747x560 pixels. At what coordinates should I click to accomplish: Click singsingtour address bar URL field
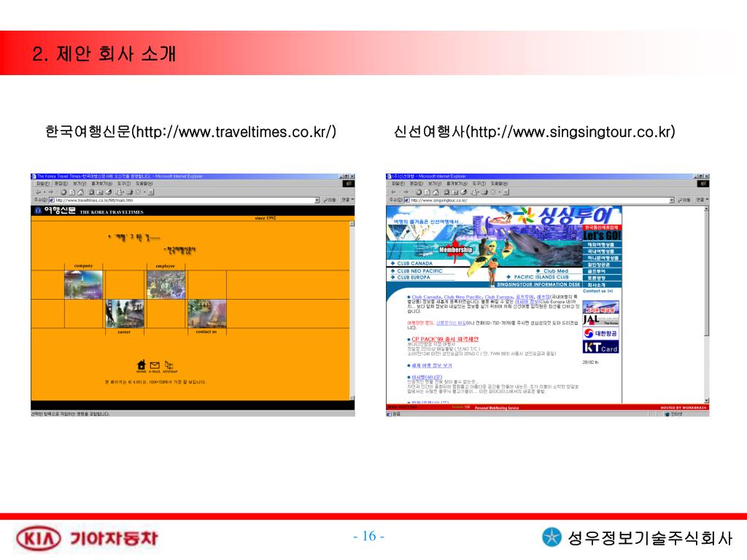(538, 201)
